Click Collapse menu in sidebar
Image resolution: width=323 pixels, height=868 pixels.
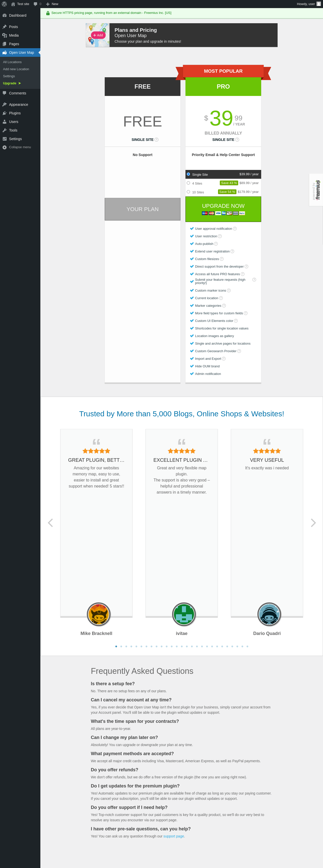[x=20, y=147]
